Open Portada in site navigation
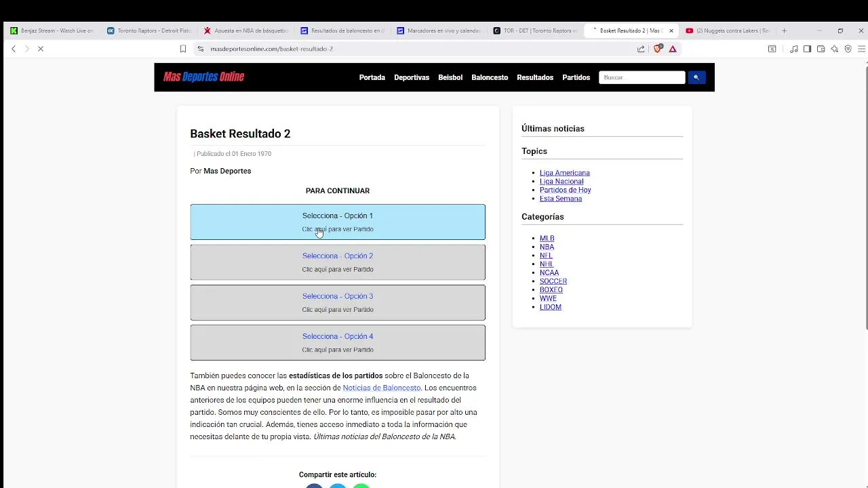868x488 pixels. (372, 77)
